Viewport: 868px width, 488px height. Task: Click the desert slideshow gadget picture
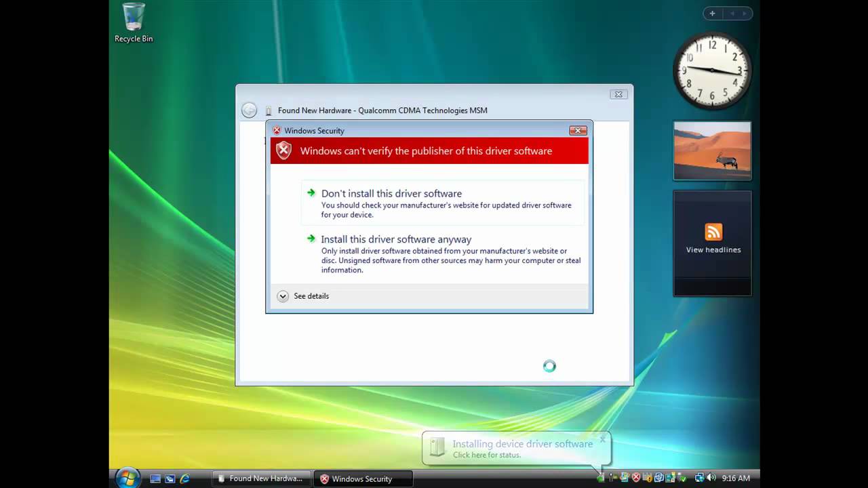[712, 150]
